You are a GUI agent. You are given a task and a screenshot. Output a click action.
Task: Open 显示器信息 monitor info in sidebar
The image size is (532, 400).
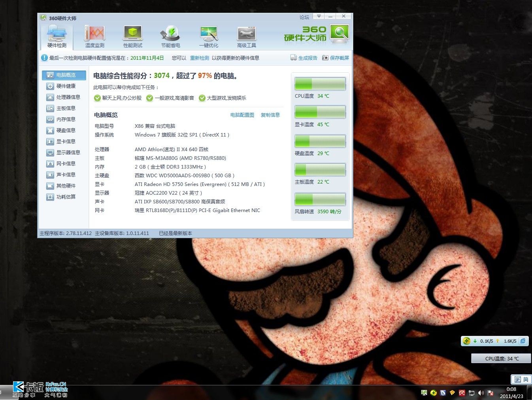point(64,152)
